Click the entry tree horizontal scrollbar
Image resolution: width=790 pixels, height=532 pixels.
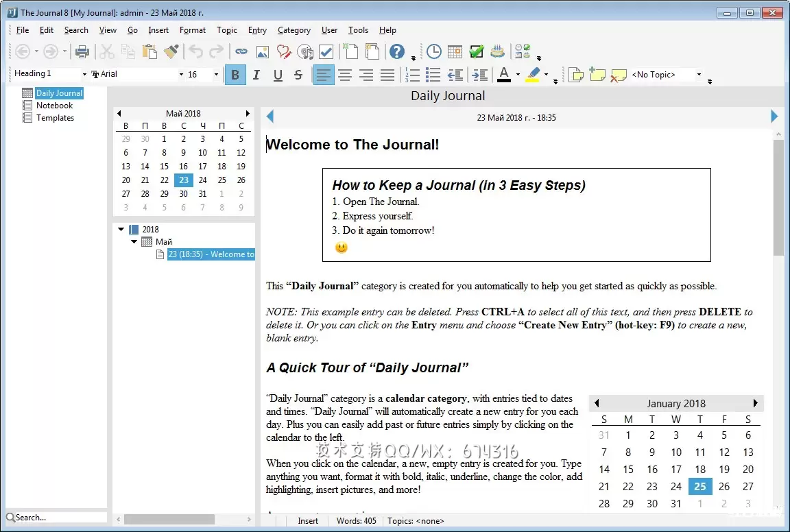169,519
